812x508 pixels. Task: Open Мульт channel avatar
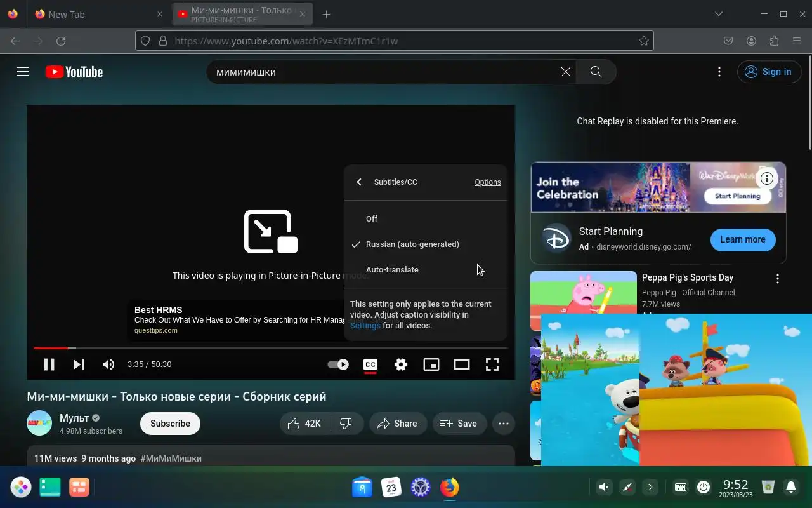click(39, 424)
